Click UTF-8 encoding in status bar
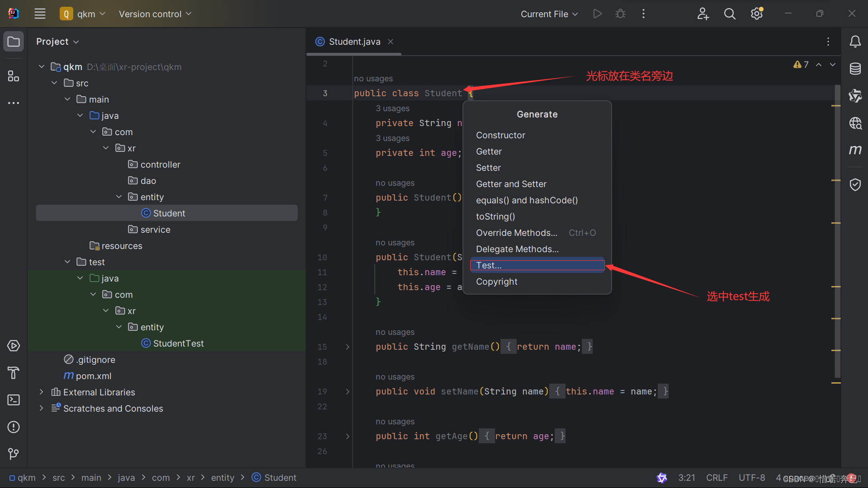The height and width of the screenshot is (488, 868). 752,478
